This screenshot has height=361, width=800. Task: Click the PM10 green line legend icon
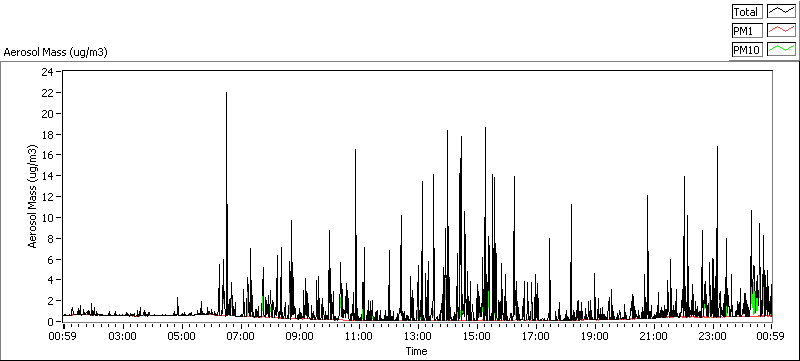pyautogui.click(x=781, y=49)
